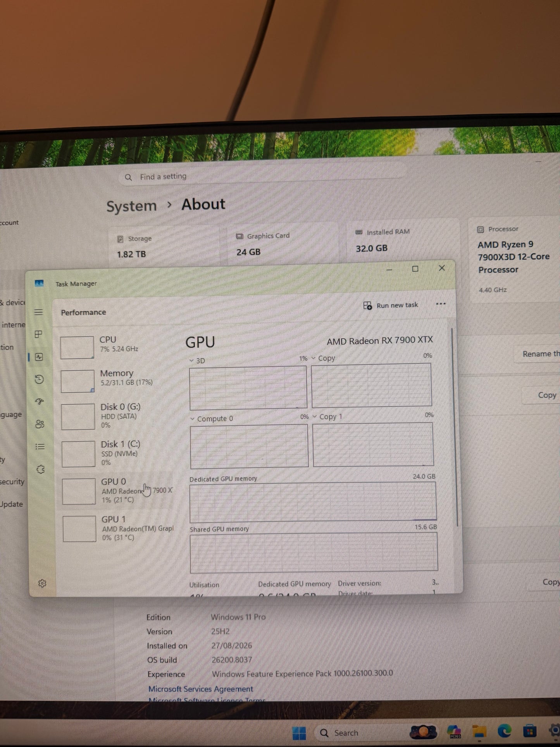Open the 3D engine graph dropdown
The height and width of the screenshot is (747, 560).
click(x=191, y=361)
